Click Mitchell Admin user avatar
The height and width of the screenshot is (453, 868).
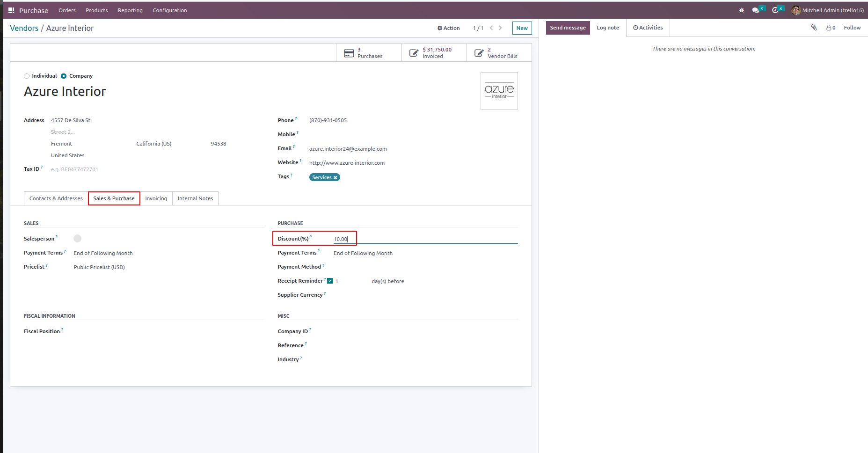[796, 10]
